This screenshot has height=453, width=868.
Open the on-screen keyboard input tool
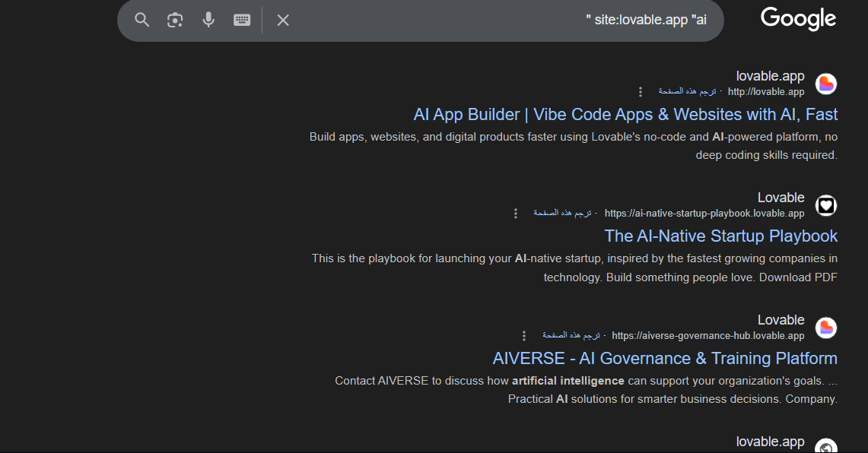(242, 20)
